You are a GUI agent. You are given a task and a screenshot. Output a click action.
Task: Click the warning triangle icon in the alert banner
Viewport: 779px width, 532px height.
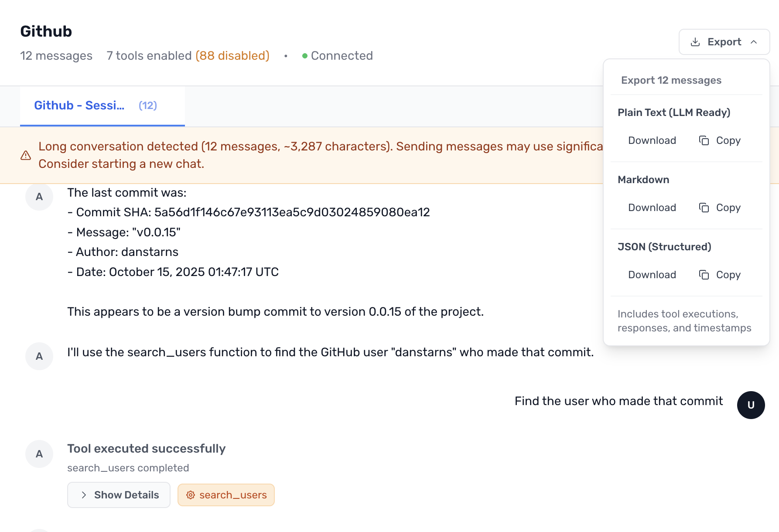(x=25, y=155)
